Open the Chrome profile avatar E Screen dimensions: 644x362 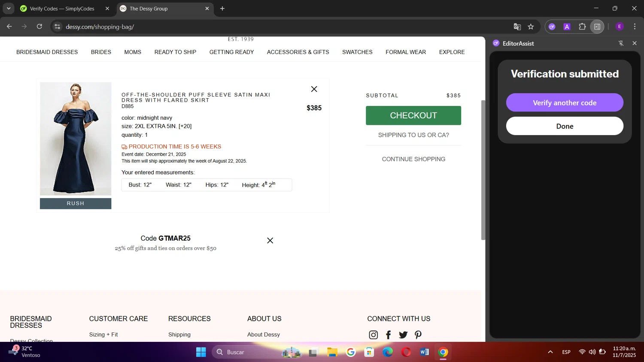point(620,27)
